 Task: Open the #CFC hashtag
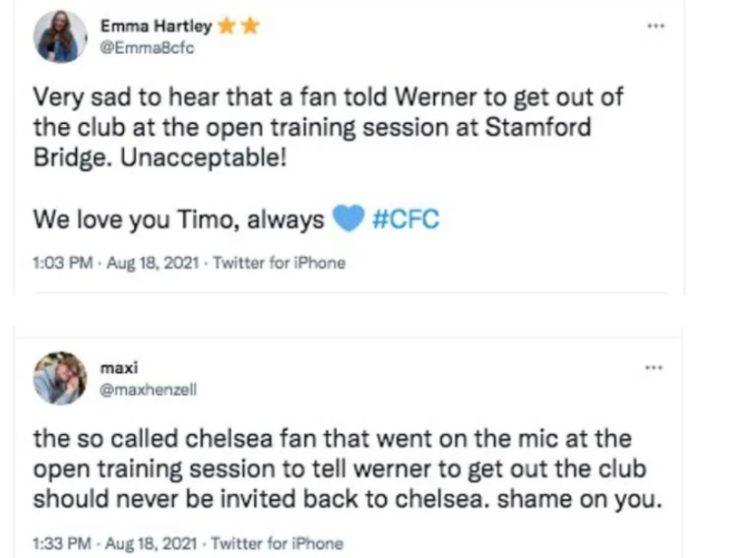(408, 218)
